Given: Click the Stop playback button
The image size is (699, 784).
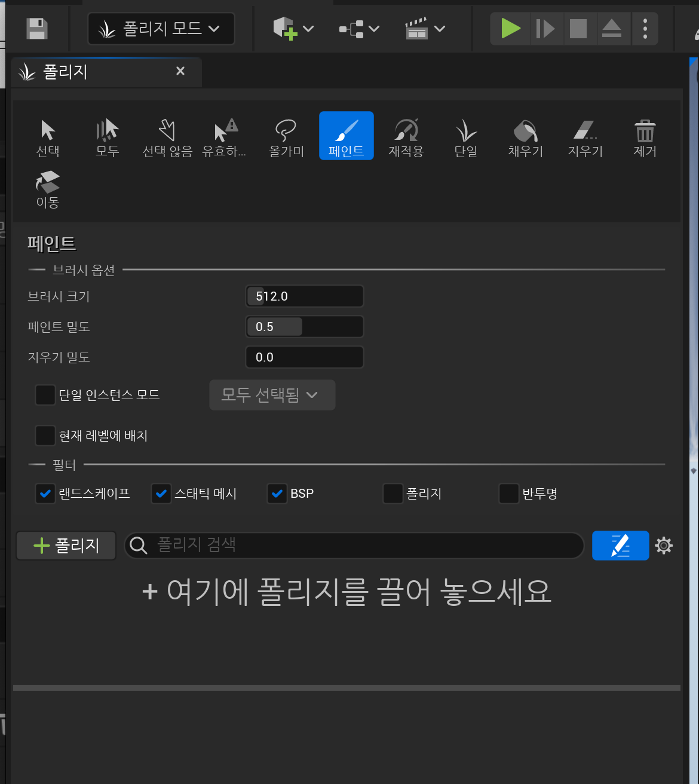Looking at the screenshot, I should point(578,28).
